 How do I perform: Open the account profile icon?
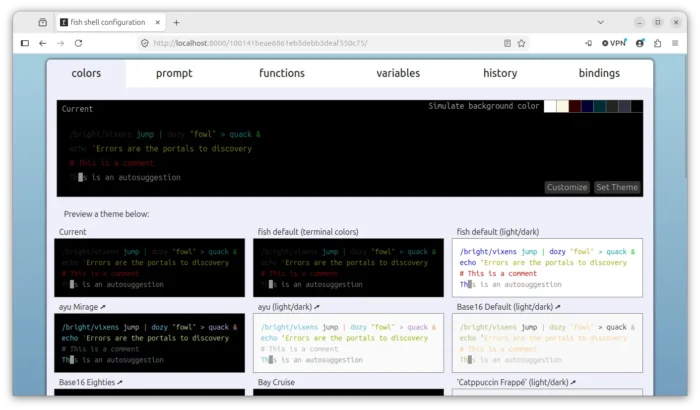coord(640,43)
